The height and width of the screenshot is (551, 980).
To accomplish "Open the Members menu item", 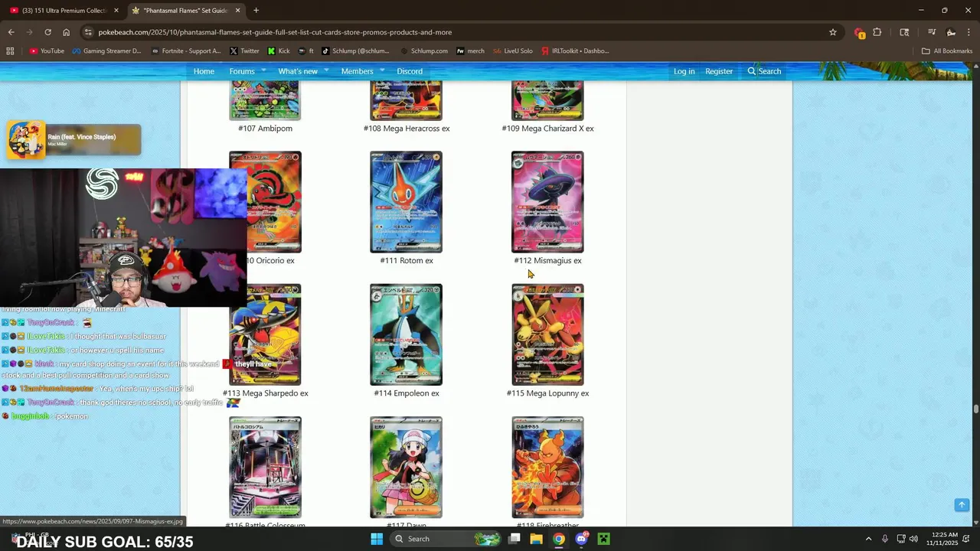I will (x=357, y=71).
